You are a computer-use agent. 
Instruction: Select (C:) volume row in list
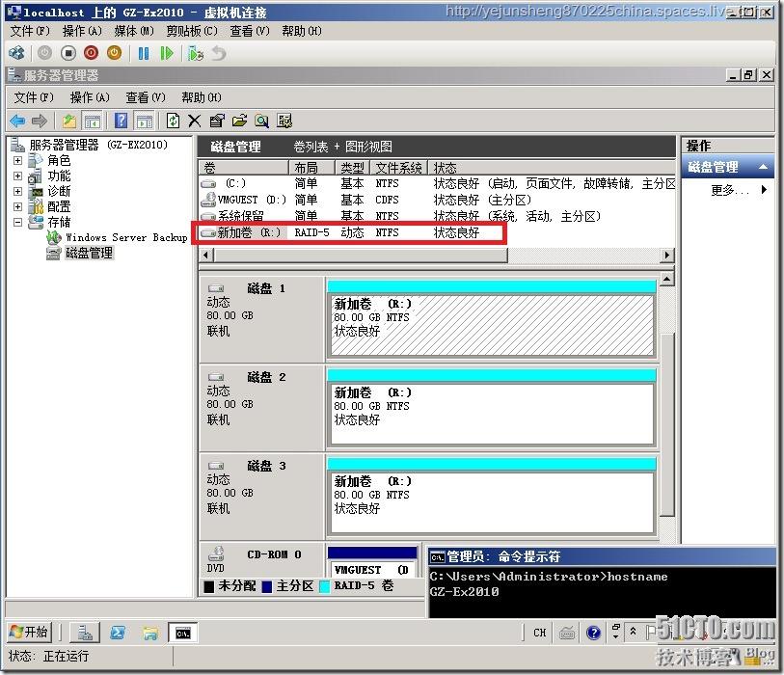click(438, 183)
